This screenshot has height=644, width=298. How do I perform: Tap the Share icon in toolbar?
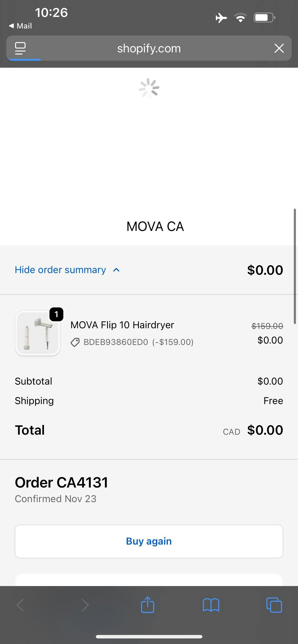[148, 605]
